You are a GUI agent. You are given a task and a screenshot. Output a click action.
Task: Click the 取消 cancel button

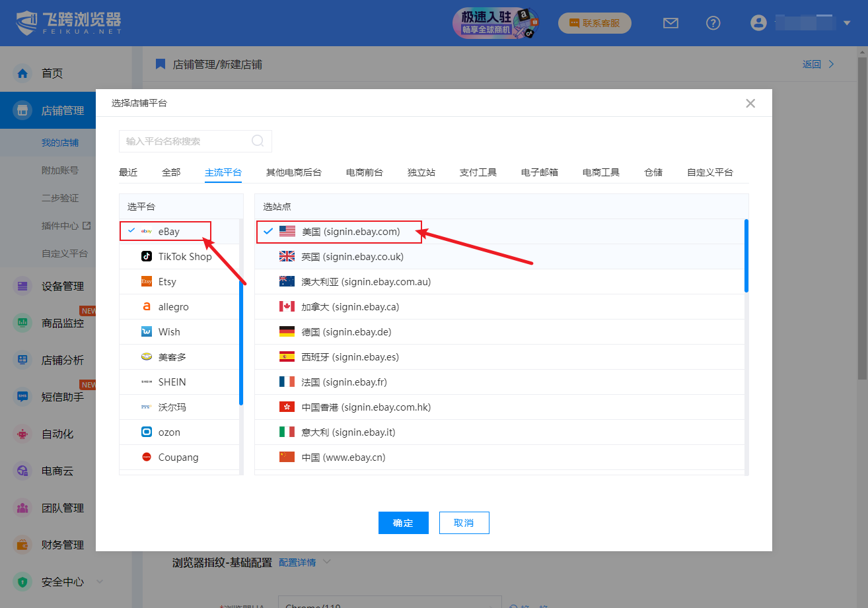point(464,523)
